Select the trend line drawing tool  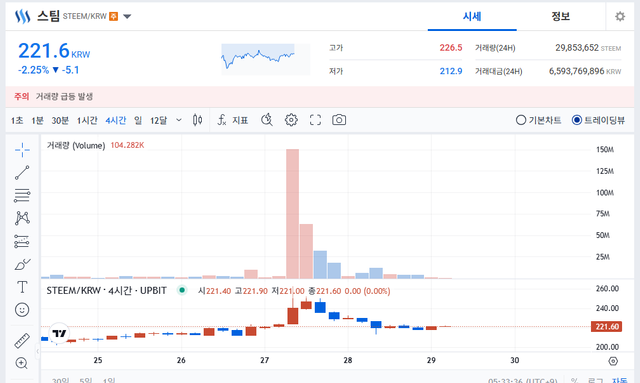coord(22,173)
